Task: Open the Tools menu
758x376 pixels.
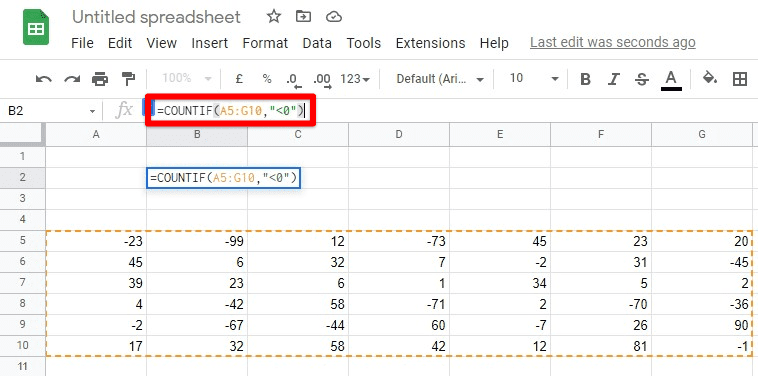Action: click(x=364, y=43)
